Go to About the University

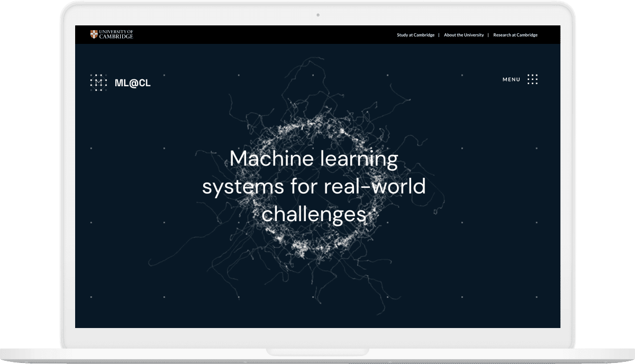[464, 35]
